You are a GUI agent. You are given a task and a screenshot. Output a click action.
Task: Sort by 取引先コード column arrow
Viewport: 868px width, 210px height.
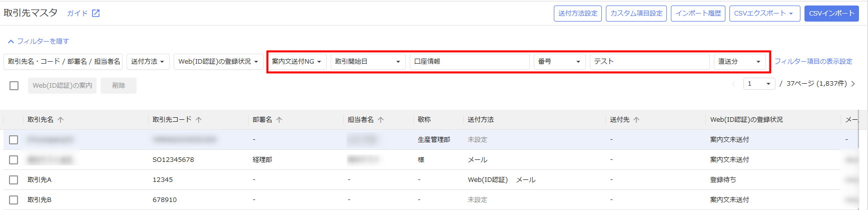tap(199, 120)
